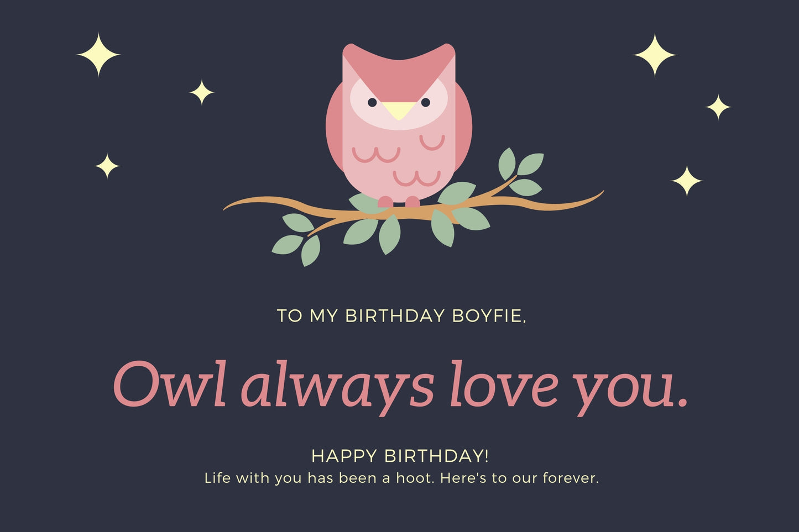Image resolution: width=799 pixels, height=532 pixels.
Task: Click the large star at top right
Action: (655, 55)
